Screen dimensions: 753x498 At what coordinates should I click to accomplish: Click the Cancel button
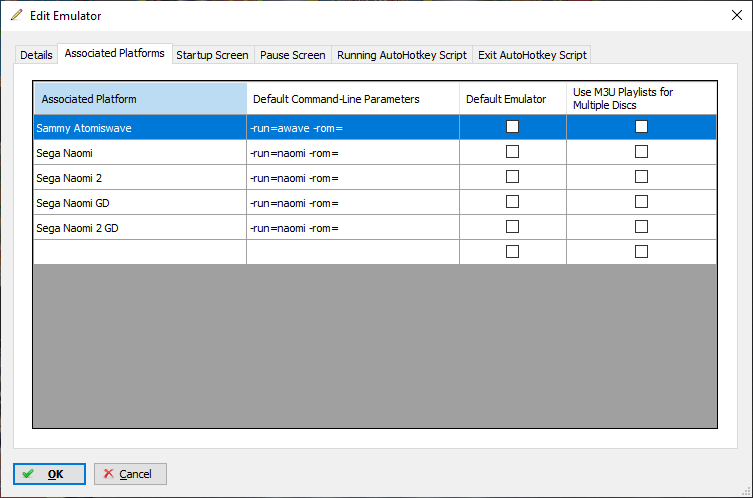pyautogui.click(x=130, y=474)
